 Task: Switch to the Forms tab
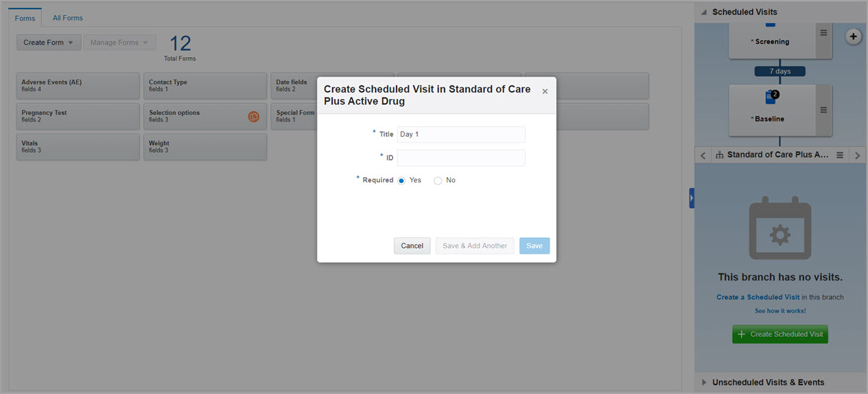[25, 18]
